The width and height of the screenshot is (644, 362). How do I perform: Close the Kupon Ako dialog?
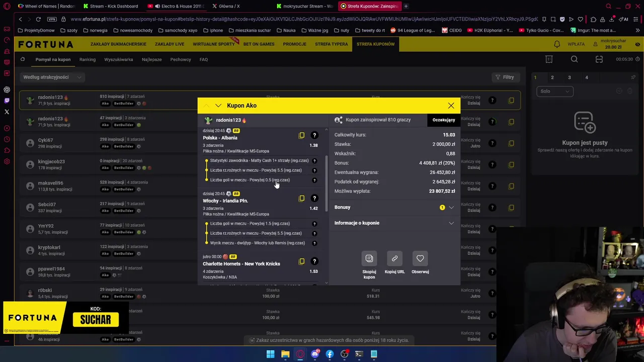click(x=451, y=106)
